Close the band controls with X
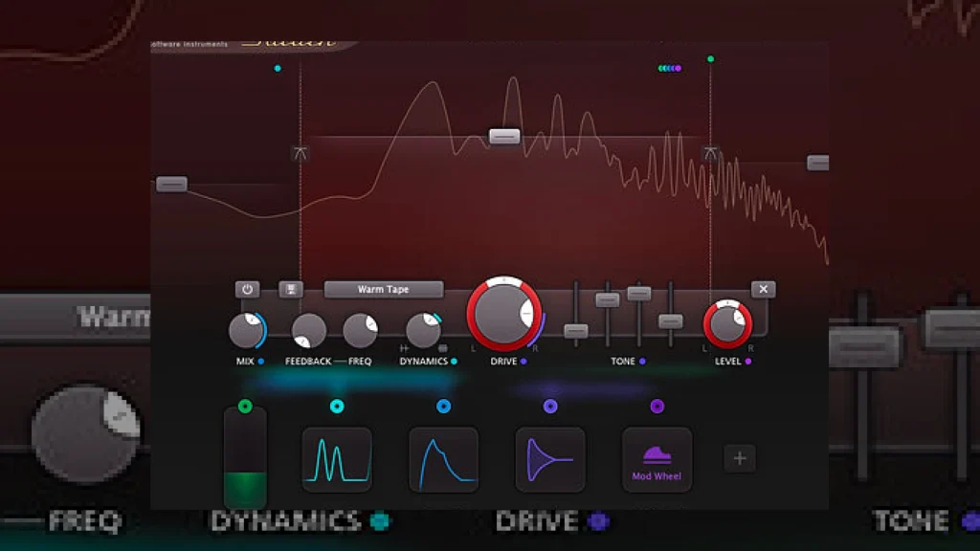The width and height of the screenshot is (980, 551). (x=763, y=289)
